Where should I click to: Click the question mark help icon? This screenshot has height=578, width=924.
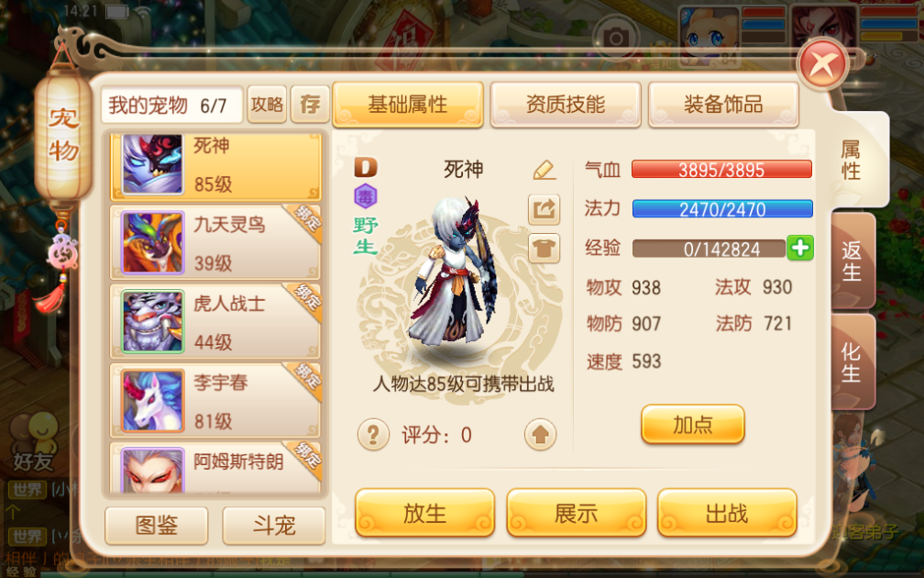[373, 435]
